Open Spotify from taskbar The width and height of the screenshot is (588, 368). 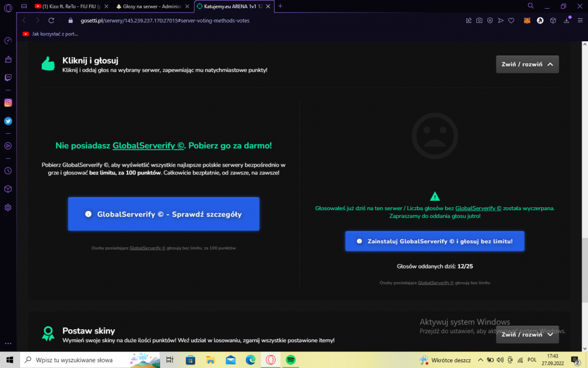[x=290, y=360]
